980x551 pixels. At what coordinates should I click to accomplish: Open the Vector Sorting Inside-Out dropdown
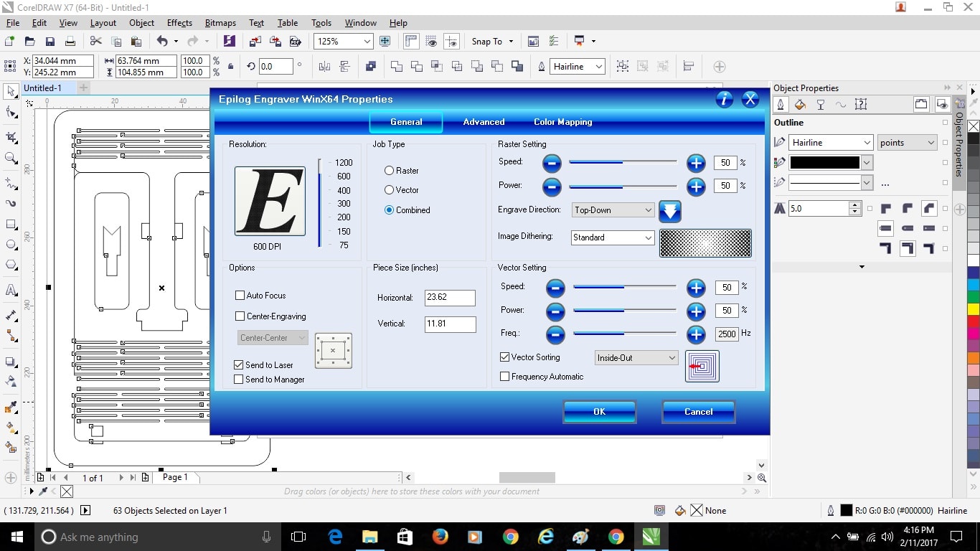(636, 357)
